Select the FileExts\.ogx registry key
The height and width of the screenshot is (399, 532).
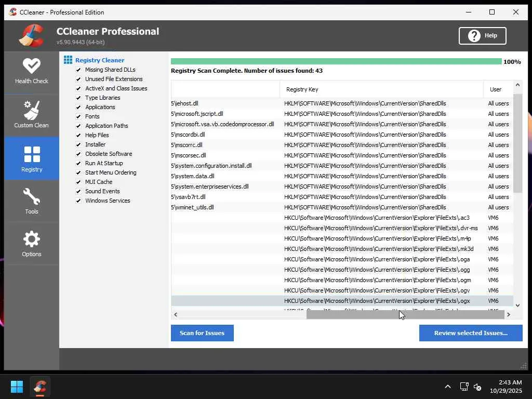342,301
